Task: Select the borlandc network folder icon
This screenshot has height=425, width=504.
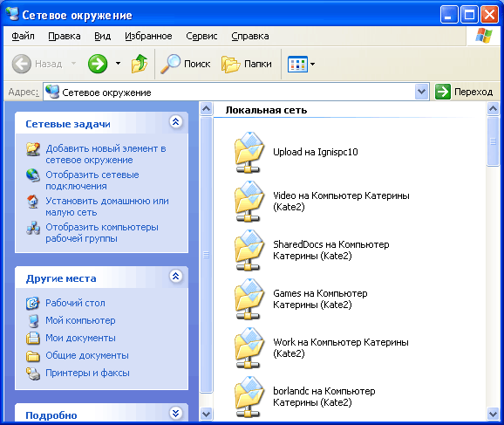Action: click(249, 397)
